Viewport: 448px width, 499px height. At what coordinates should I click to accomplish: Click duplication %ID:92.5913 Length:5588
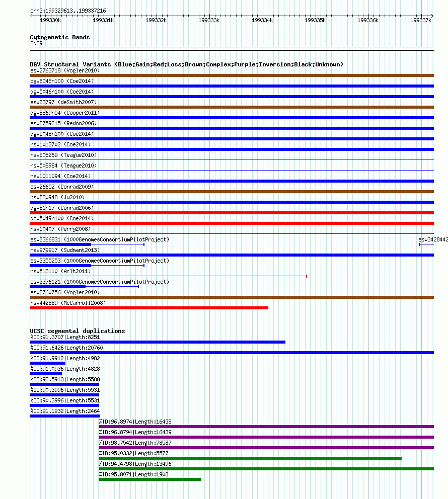coord(65,379)
